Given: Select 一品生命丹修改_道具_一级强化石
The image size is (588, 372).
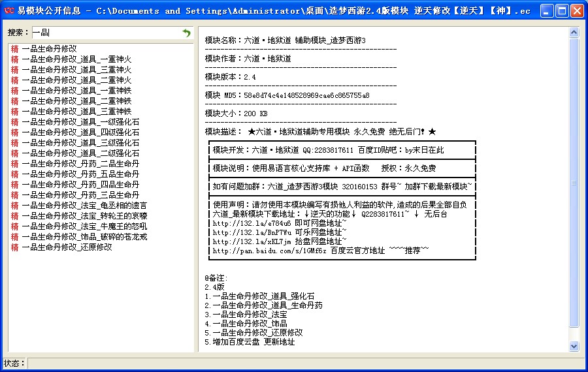Looking at the screenshot, I should point(80,122).
